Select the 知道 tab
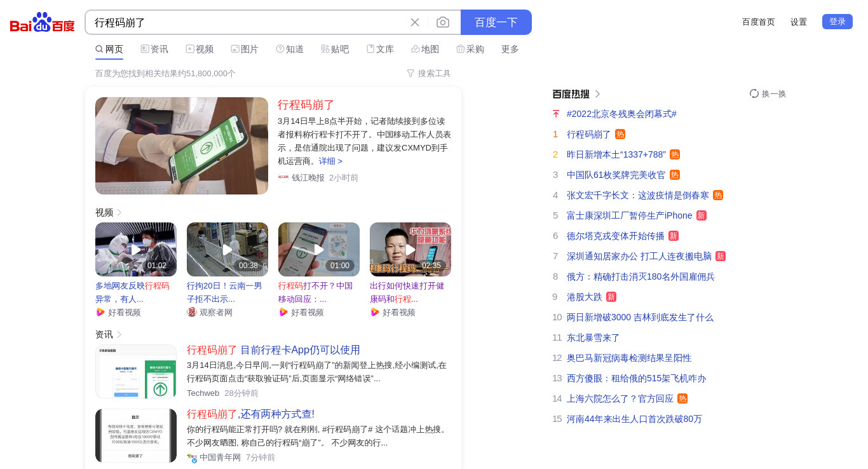The height and width of the screenshot is (469, 868). click(x=290, y=49)
